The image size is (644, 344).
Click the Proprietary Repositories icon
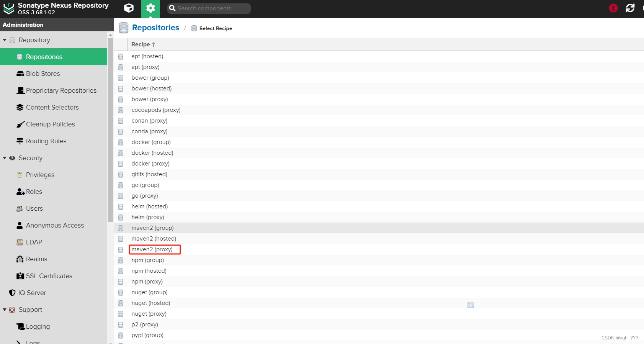pyautogui.click(x=20, y=90)
